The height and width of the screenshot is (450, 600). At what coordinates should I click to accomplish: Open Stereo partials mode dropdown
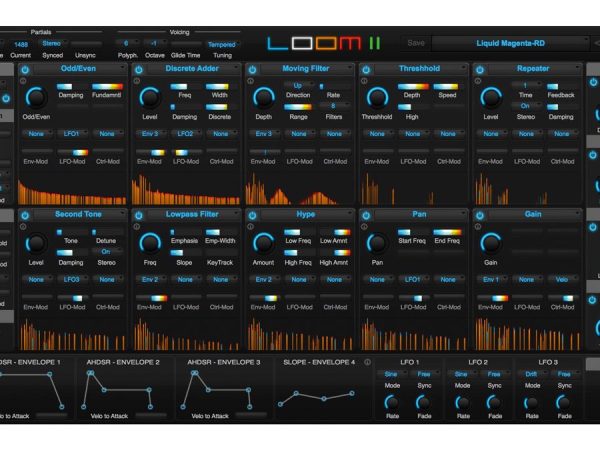pos(52,43)
